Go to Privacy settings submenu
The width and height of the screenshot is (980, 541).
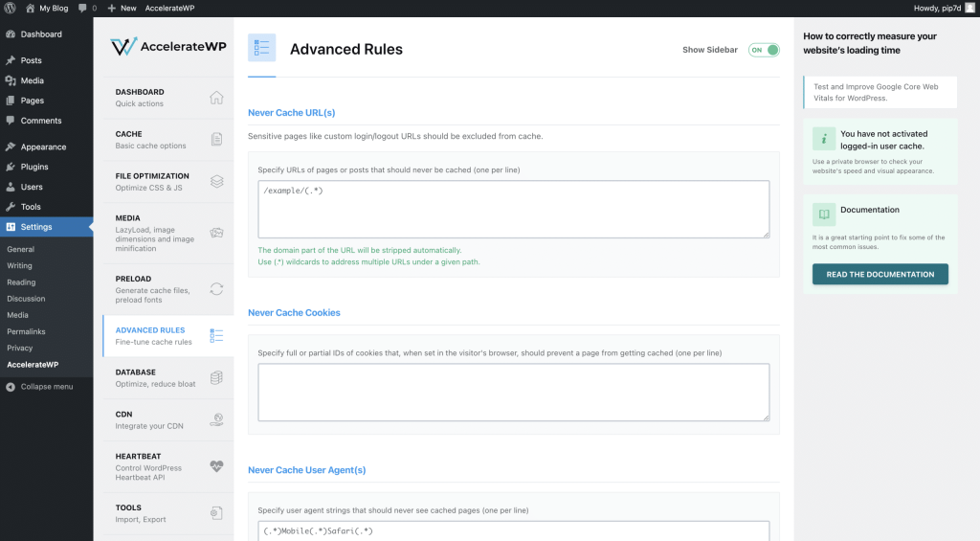point(19,349)
